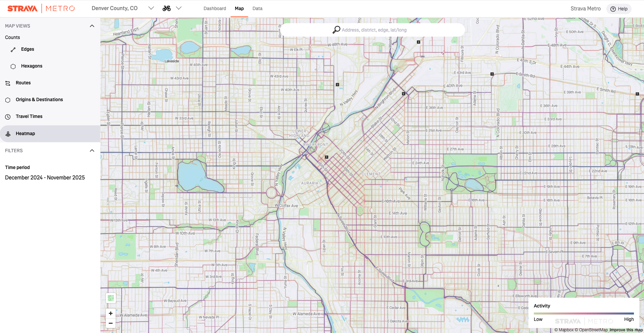
Task: Switch to the Dashboard tab
Action: coord(215,8)
